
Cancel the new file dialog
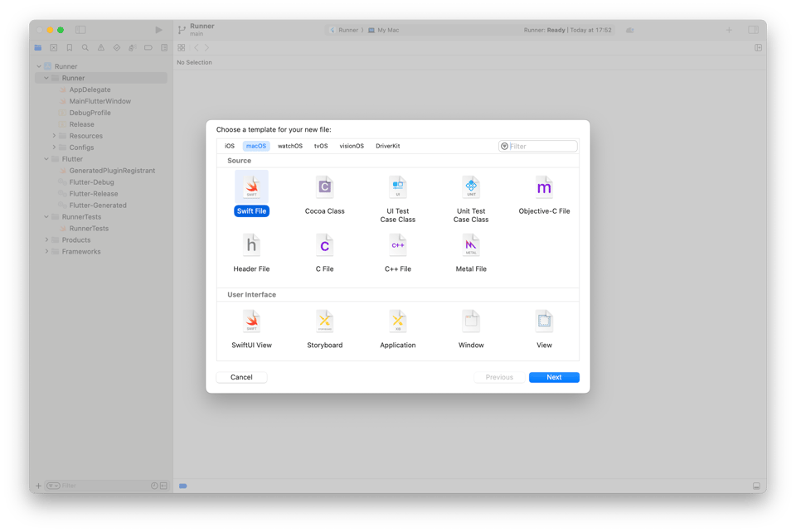[241, 377]
